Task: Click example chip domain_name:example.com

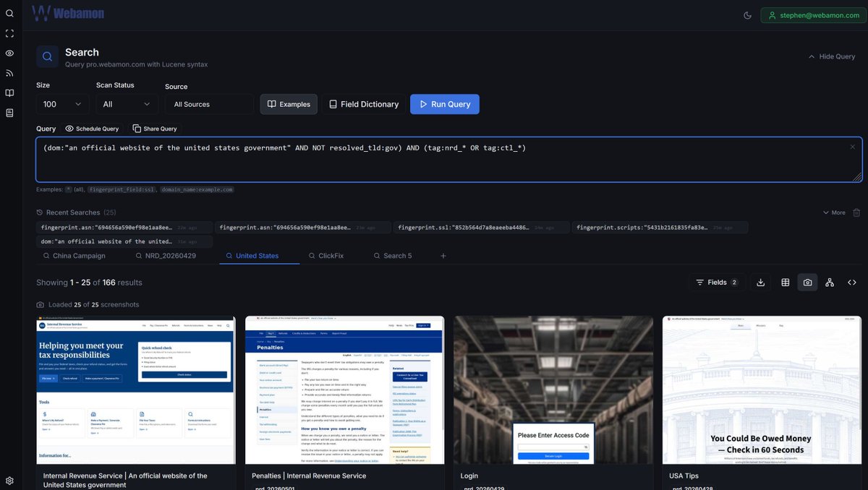Action: [197, 189]
